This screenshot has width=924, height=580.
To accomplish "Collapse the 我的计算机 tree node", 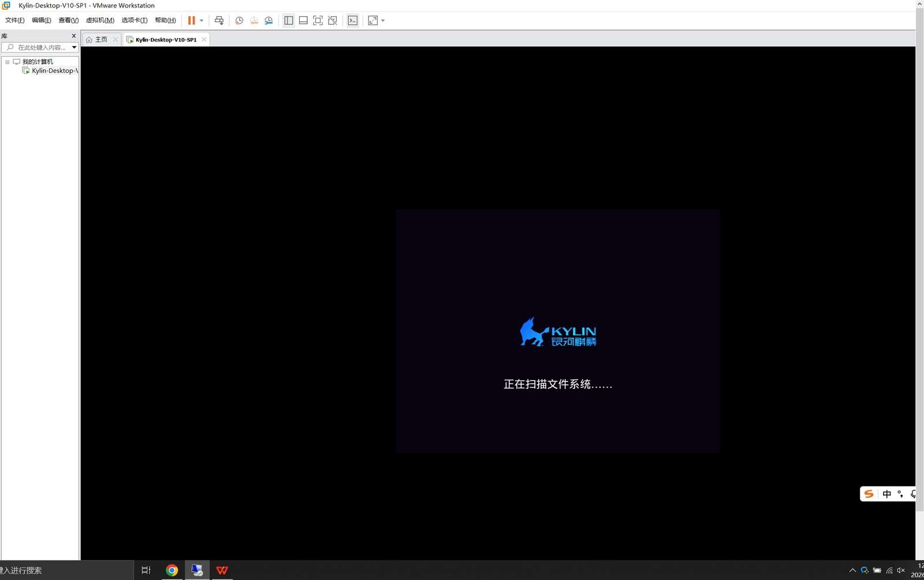I will pyautogui.click(x=8, y=62).
